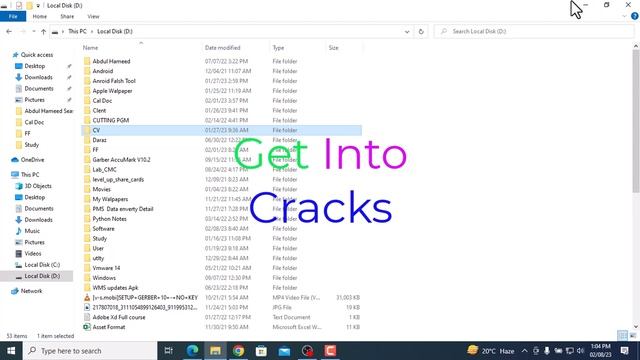This screenshot has width=640, height=360.
Task: Select the Python Notes folder icon
Action: point(87,219)
